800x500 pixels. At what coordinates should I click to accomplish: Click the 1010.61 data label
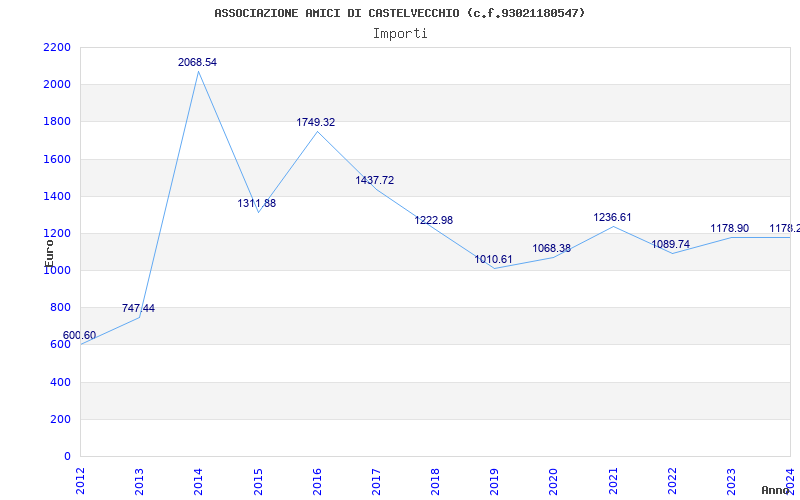(493, 259)
